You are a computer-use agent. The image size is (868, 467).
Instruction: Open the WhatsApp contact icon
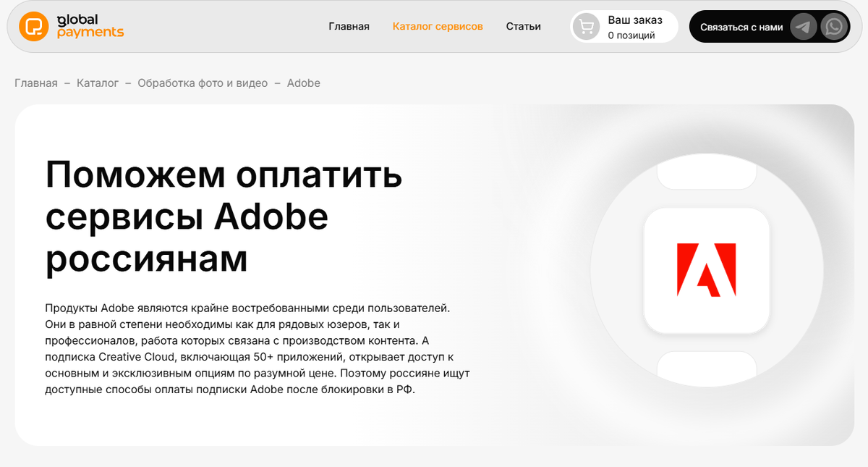[x=835, y=27]
